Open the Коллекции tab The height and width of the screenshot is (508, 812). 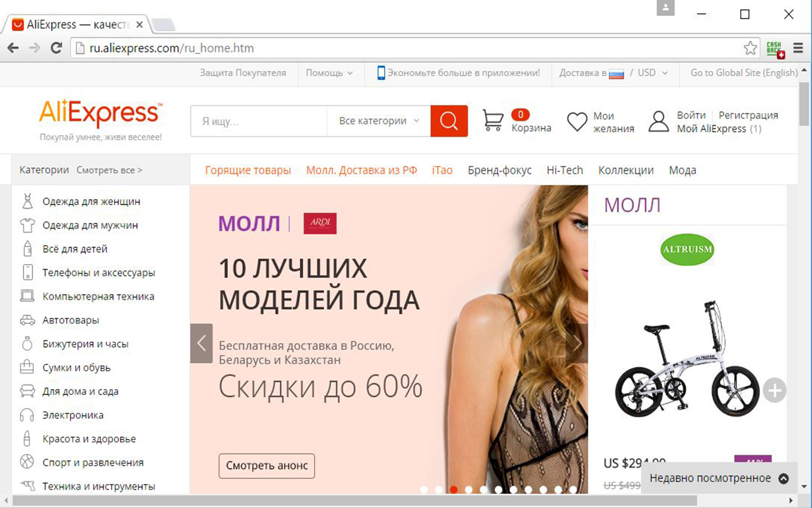pyautogui.click(x=626, y=170)
